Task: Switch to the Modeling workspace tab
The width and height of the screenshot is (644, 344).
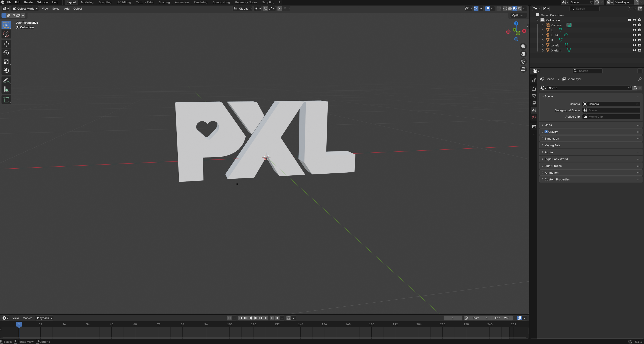Action: (87, 2)
